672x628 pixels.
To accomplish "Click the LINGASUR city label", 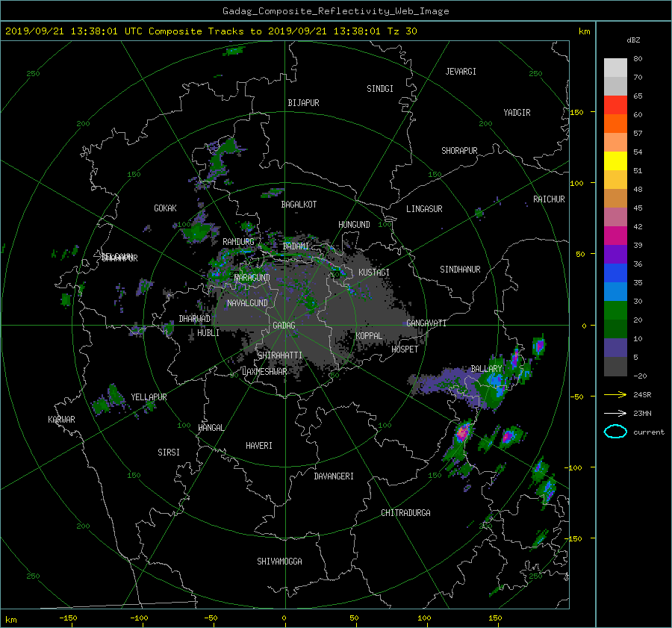I will coord(424,209).
